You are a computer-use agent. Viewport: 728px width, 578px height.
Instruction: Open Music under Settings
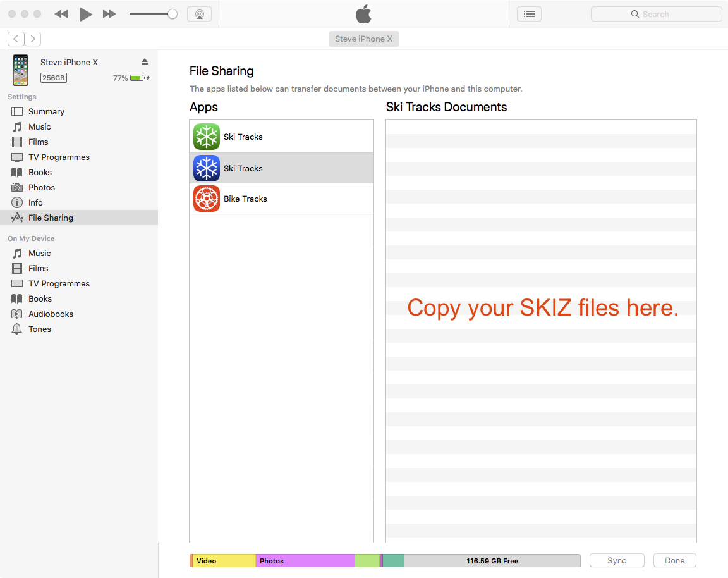79,127
